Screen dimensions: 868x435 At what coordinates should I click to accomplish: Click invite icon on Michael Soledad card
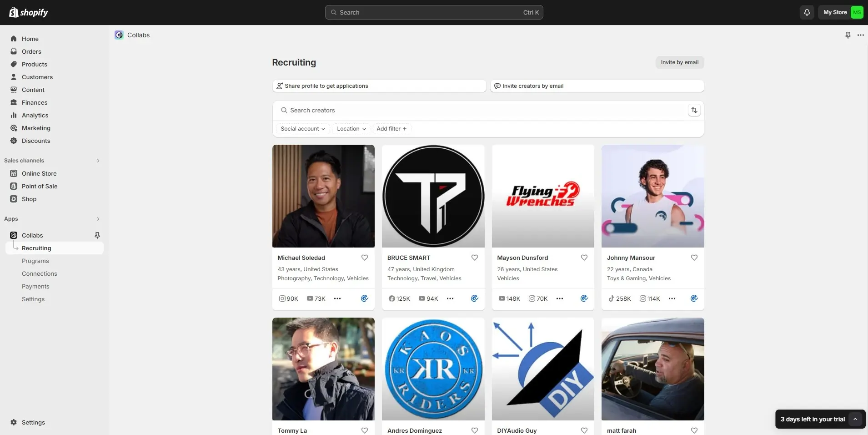[365, 298]
